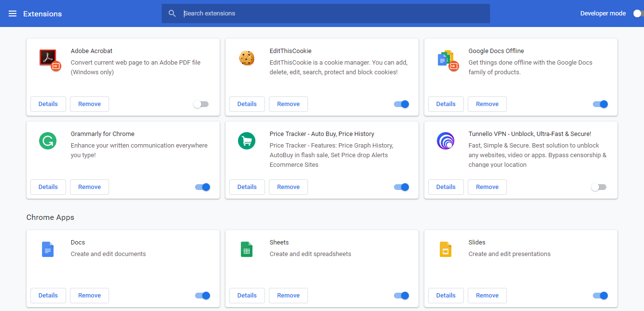Viewport: 644px width, 311px height.
Task: Remove the Slides app
Action: (487, 296)
